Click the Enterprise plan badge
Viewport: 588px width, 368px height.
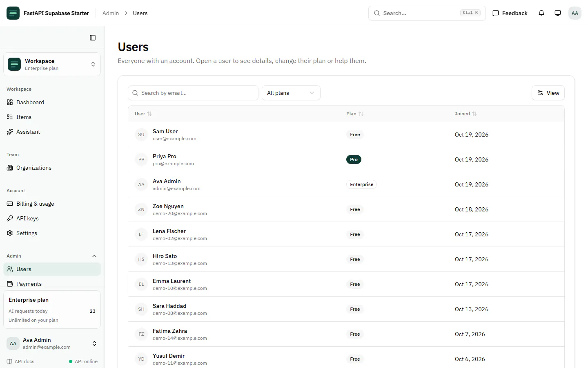[362, 184]
